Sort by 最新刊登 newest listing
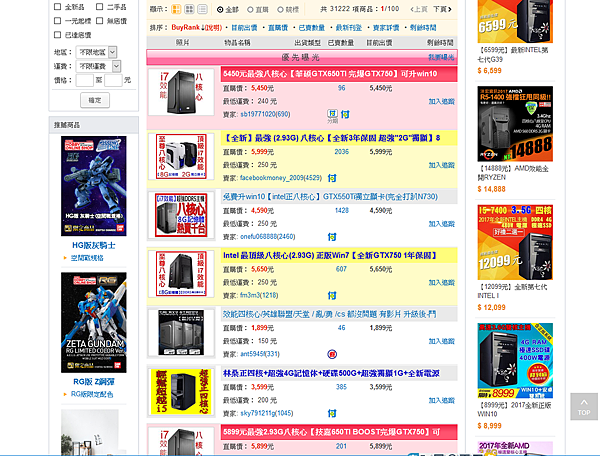The width and height of the screenshot is (600, 456). click(349, 28)
